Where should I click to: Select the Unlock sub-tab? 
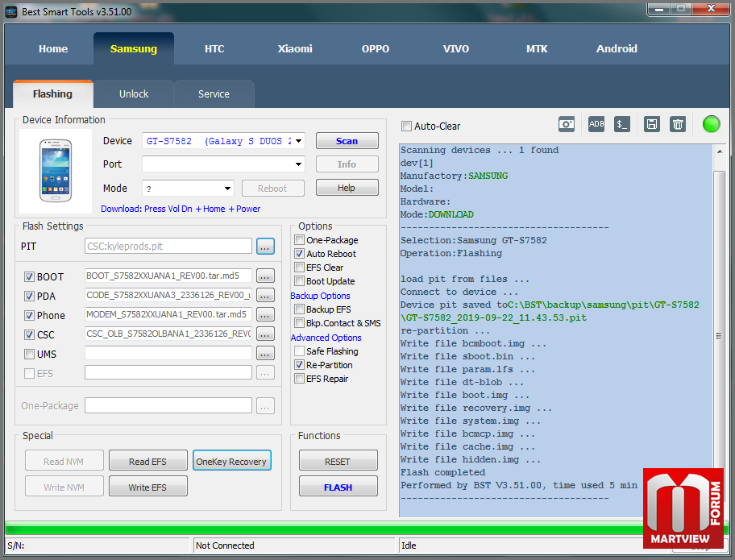pyautogui.click(x=134, y=94)
